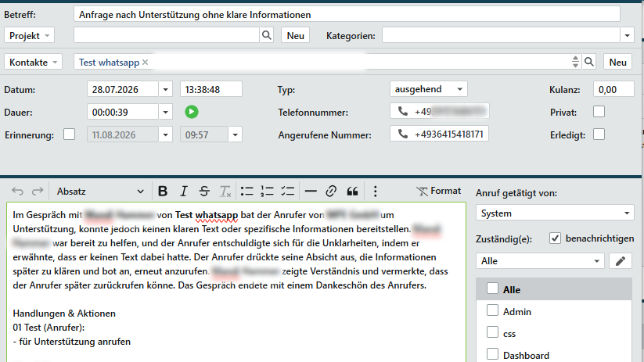Click phone icon beside Telefonnummer
644x362 pixels.
click(x=403, y=111)
